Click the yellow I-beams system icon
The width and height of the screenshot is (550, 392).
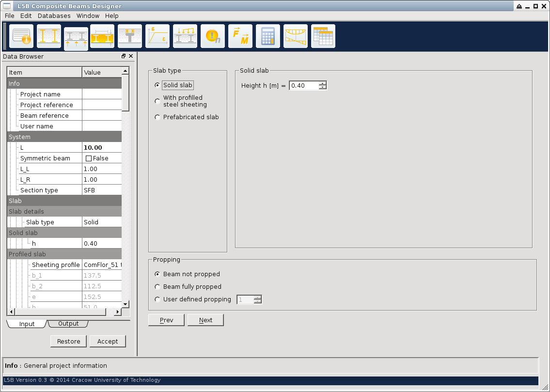tap(49, 37)
